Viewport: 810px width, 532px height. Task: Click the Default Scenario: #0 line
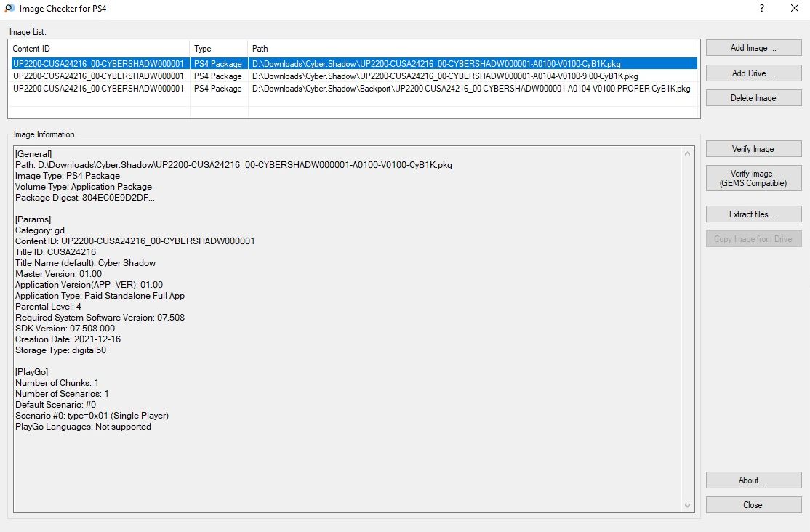(55, 405)
